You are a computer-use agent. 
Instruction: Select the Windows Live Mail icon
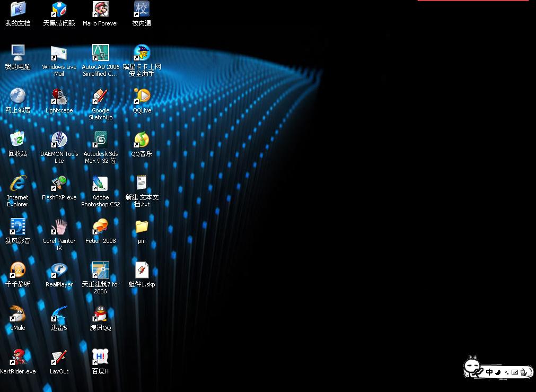coord(59,54)
